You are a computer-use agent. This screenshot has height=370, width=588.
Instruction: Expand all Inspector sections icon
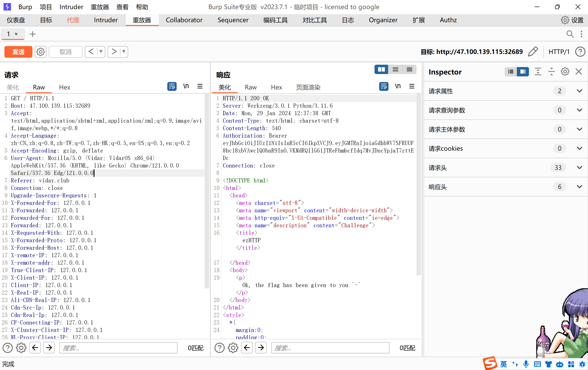tap(538, 72)
